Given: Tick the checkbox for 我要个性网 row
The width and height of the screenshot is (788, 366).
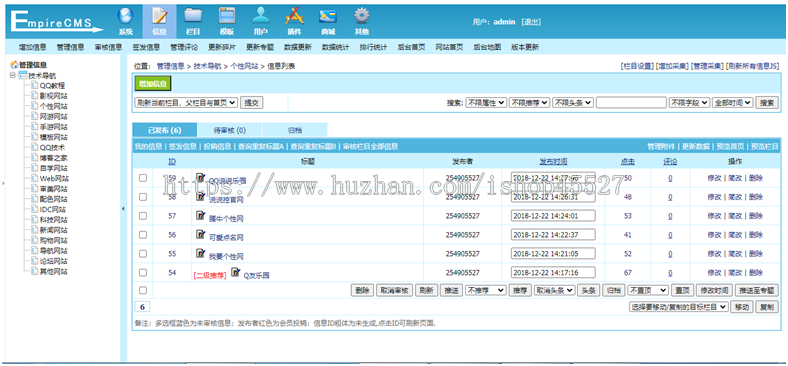Looking at the screenshot, I should coord(143,254).
